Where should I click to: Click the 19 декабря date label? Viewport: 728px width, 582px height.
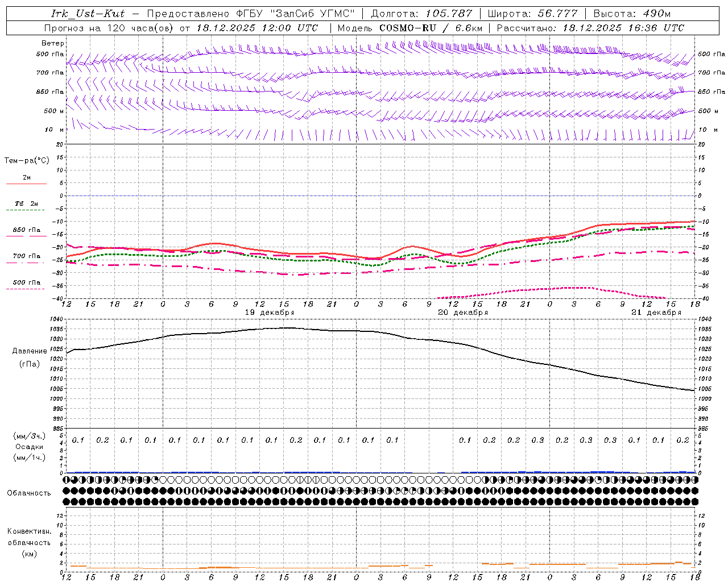point(270,313)
